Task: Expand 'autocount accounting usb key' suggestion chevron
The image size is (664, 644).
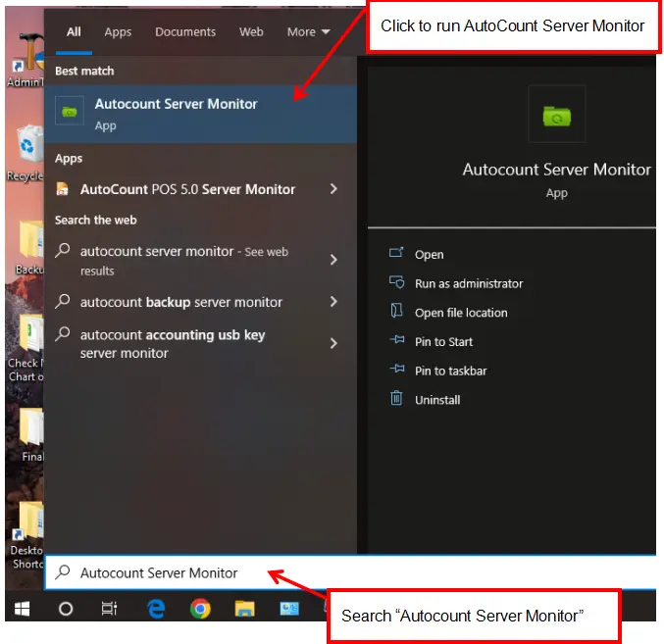Action: click(x=333, y=343)
